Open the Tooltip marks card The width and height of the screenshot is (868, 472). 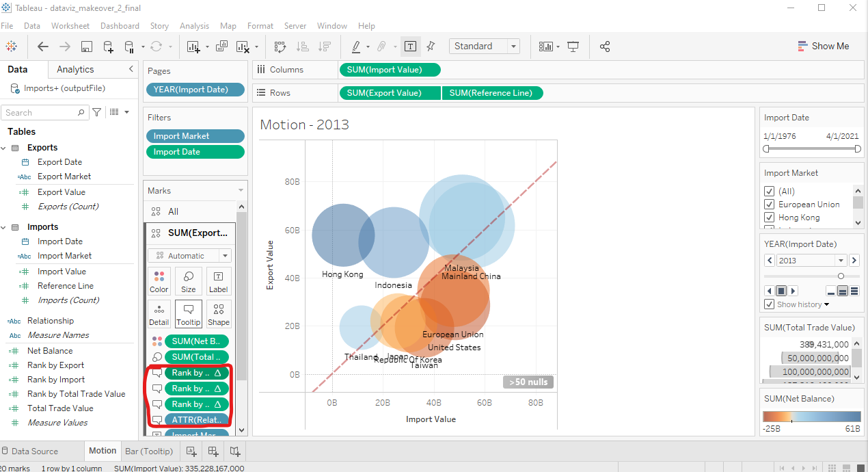point(189,314)
